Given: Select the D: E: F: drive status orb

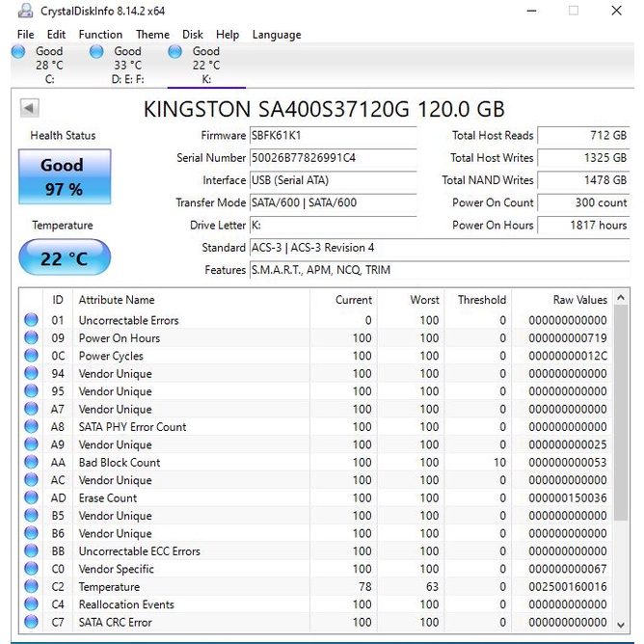Looking at the screenshot, I should [96, 52].
